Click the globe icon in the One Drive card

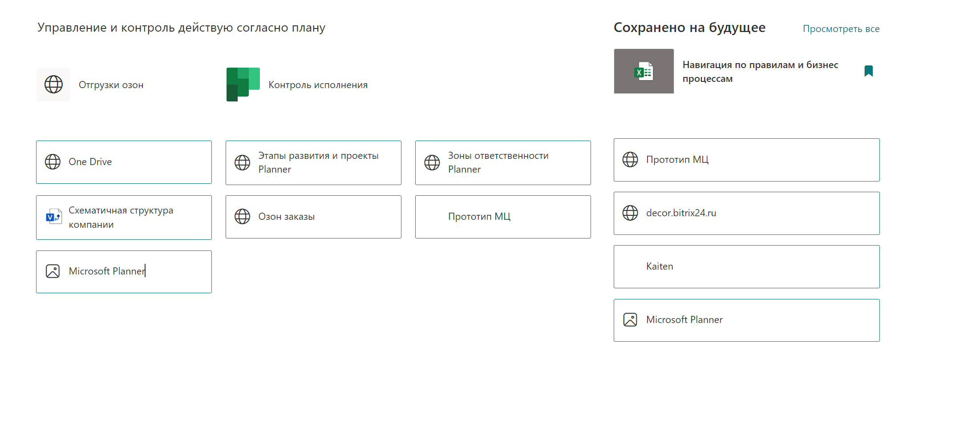coord(53,162)
